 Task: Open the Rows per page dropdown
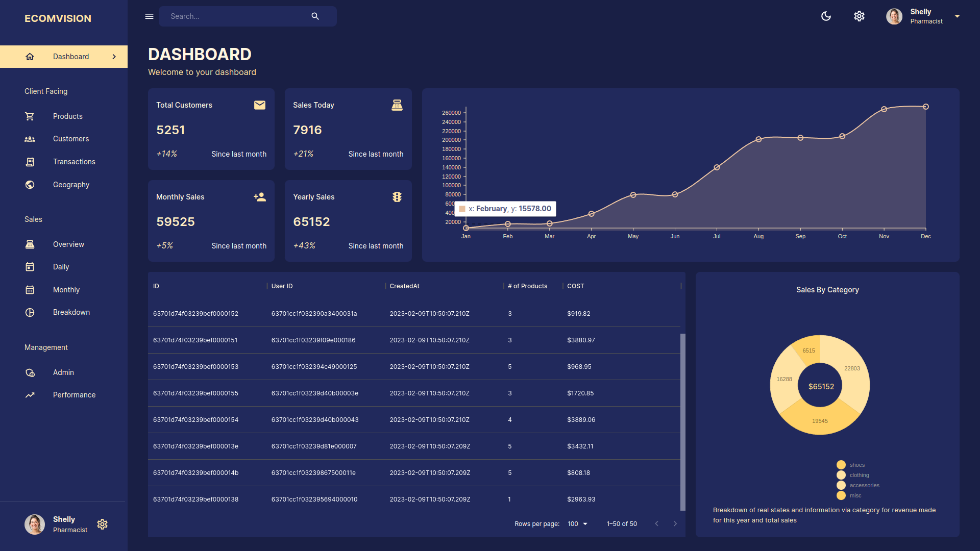[x=577, y=524]
